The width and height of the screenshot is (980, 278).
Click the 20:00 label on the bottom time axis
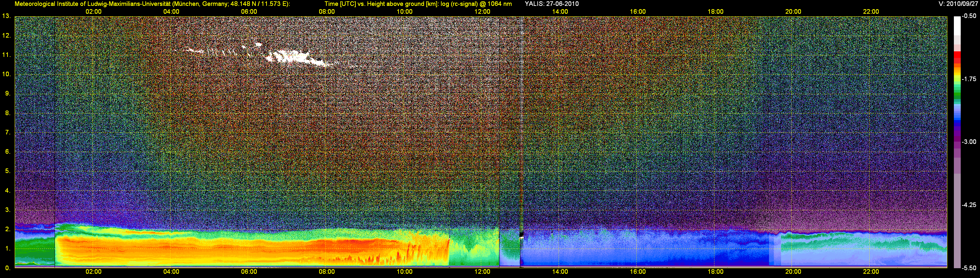793,272
